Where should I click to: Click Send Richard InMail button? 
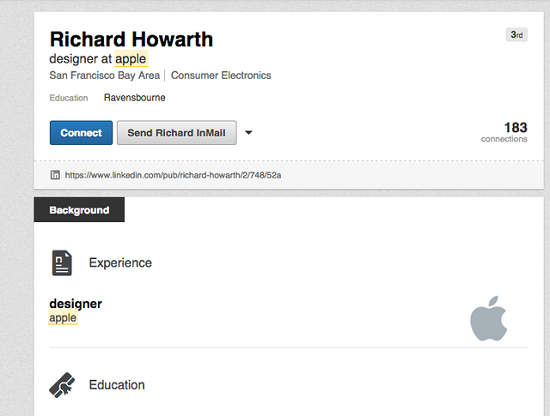coord(176,133)
